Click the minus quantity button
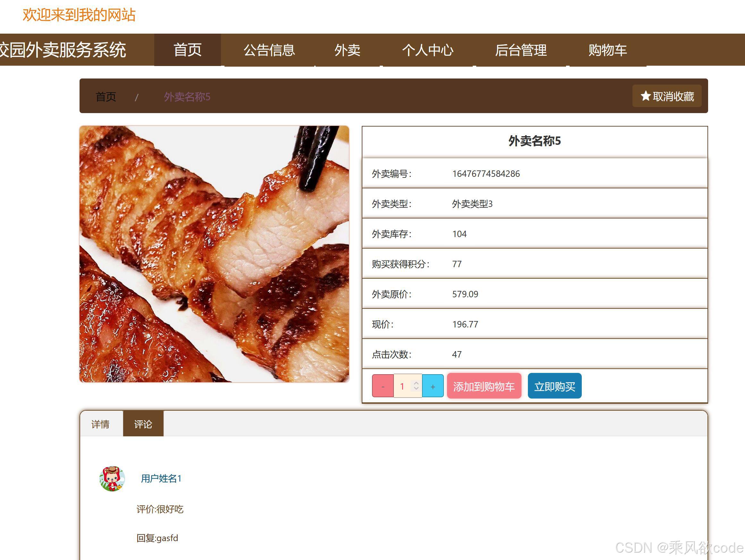Screen dimensions: 745x560 click(x=383, y=386)
